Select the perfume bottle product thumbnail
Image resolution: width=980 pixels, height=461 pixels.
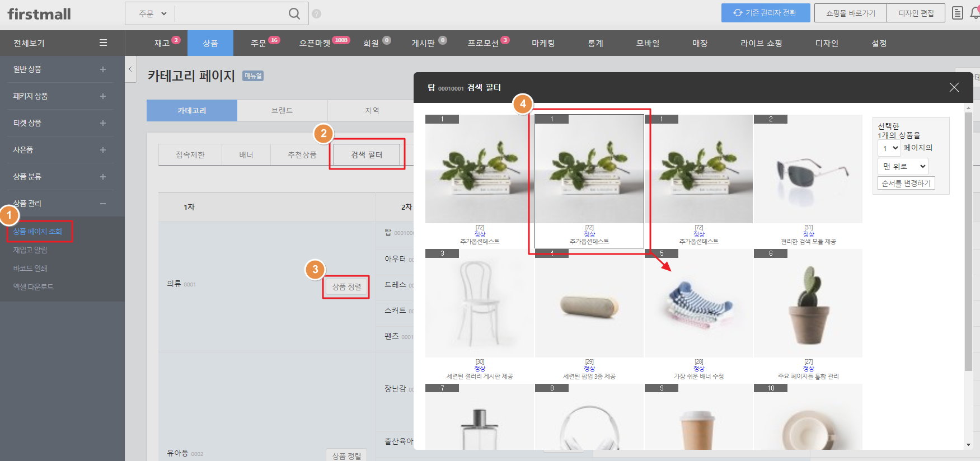(x=480, y=417)
